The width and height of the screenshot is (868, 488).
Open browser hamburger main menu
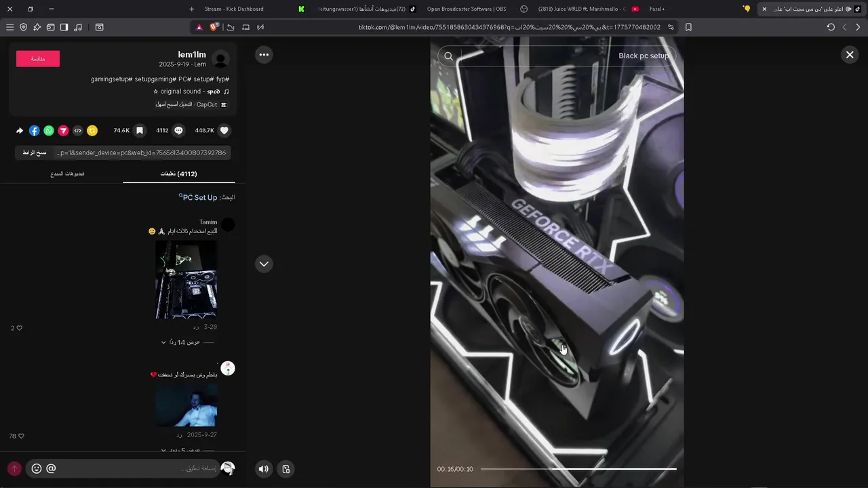coord(9,27)
